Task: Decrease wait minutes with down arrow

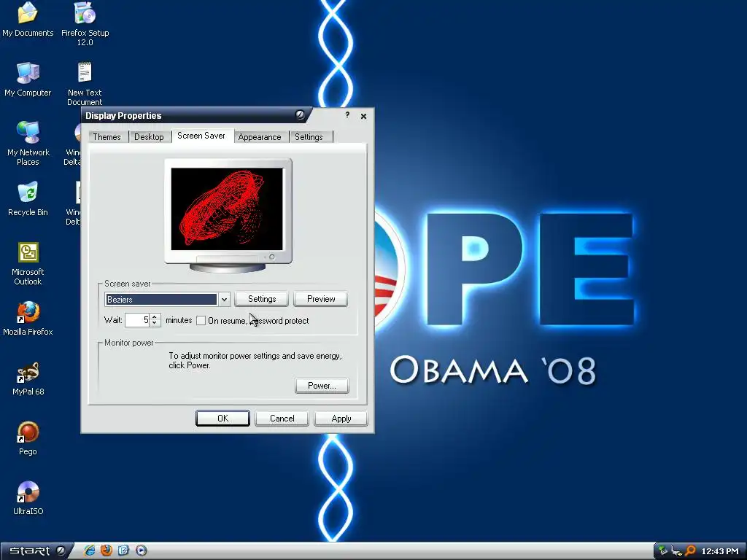Action: point(155,323)
